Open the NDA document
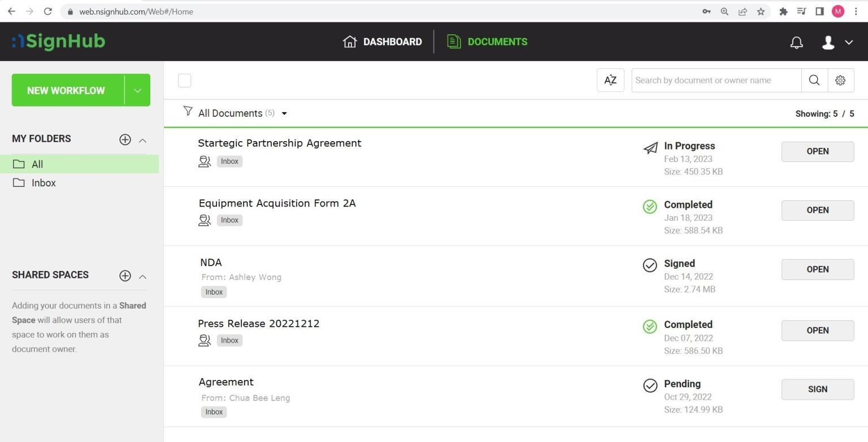Viewport: 868px width, 442px height. 817,269
